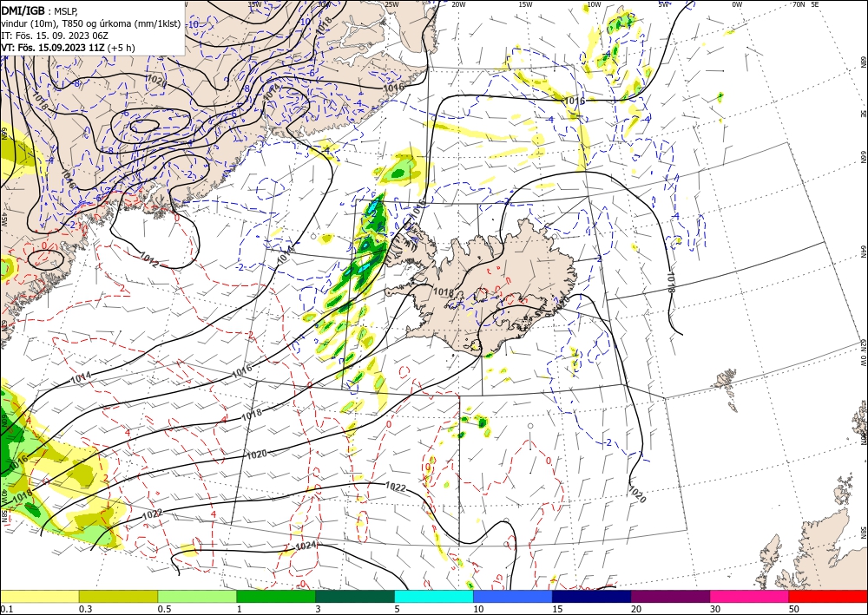Click the 'DMI/IGB : MSLP,' title line
Screen dimensions: 868x615
(x=40, y=10)
